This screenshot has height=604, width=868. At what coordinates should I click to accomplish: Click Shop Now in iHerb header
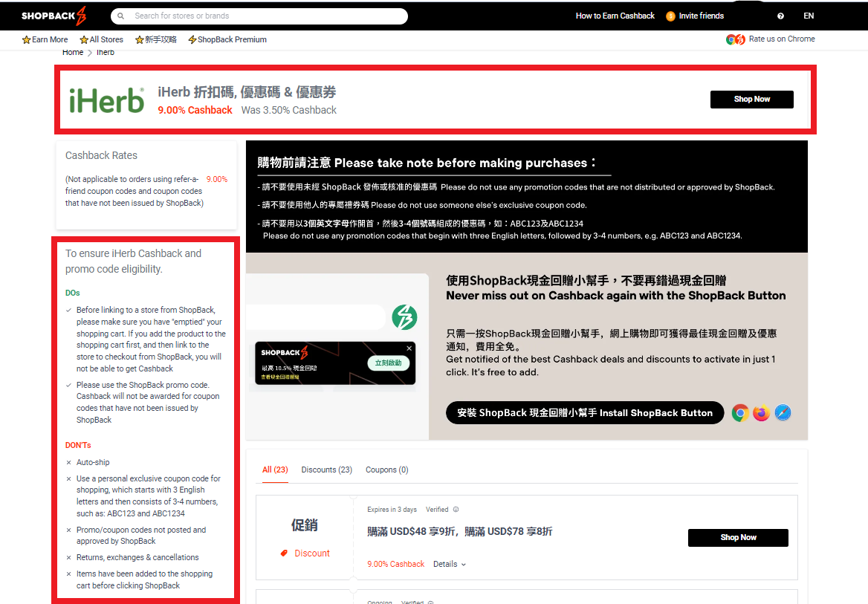point(752,100)
